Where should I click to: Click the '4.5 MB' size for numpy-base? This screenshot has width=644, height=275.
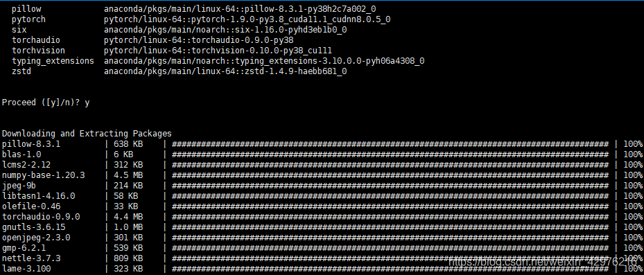click(x=128, y=175)
